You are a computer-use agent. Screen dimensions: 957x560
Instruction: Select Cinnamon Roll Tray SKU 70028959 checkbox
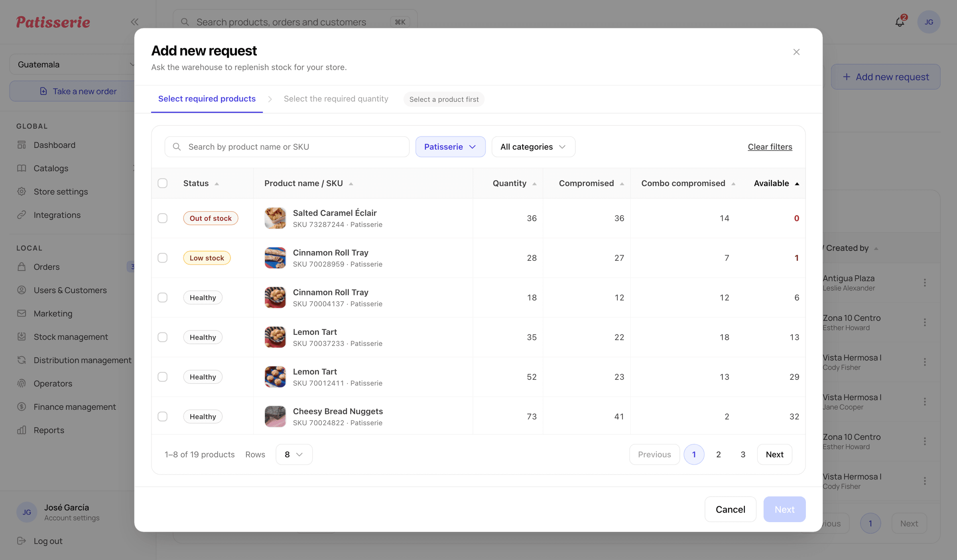pyautogui.click(x=162, y=258)
